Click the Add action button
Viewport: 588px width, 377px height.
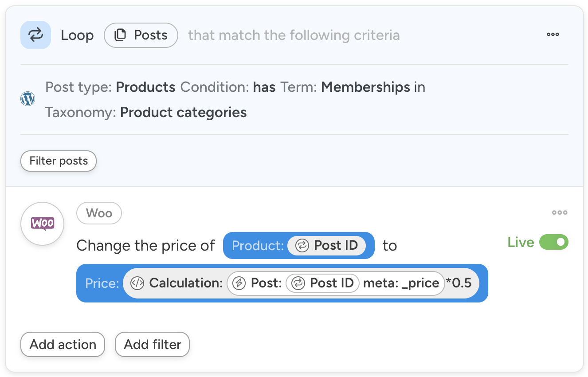(63, 345)
